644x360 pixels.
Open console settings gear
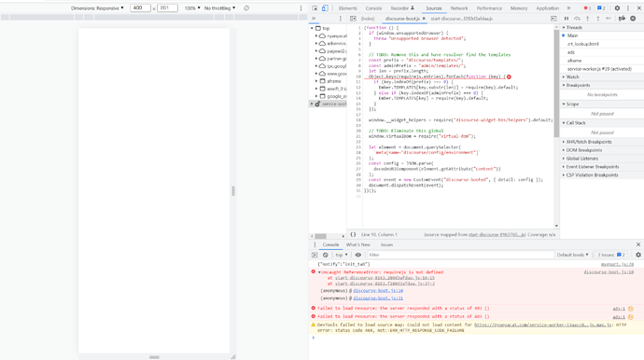point(638,255)
